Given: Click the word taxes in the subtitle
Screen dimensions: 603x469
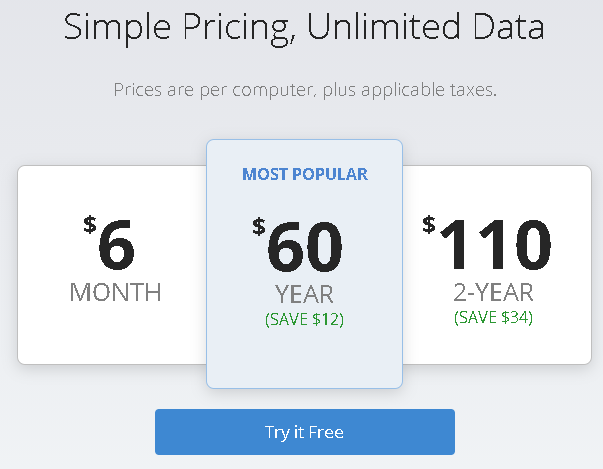Looking at the screenshot, I should 470,90.
